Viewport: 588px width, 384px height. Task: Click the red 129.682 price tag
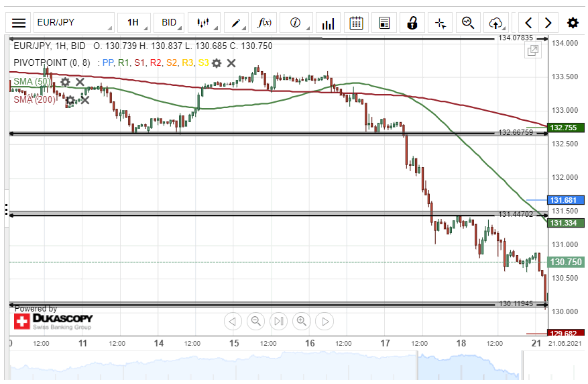(x=566, y=333)
